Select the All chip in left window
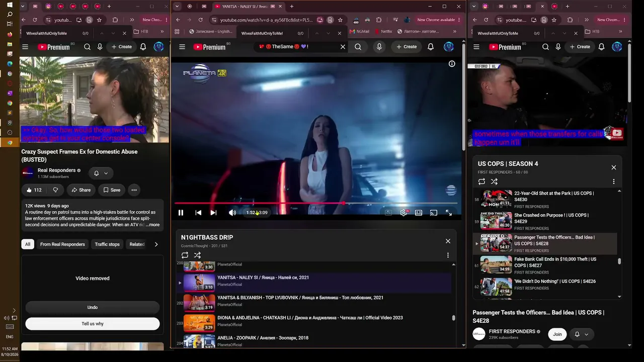Screen dimensions: 644x362 tap(28, 244)
